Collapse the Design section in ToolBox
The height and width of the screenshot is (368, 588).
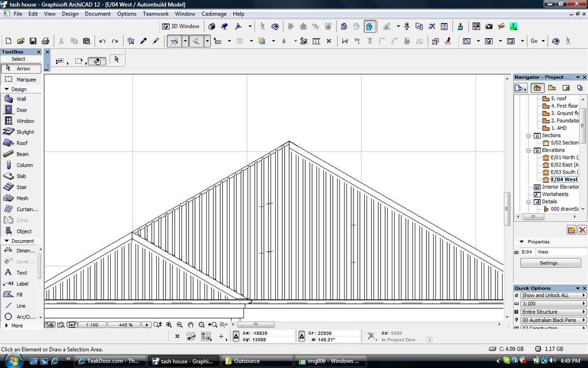[6, 90]
